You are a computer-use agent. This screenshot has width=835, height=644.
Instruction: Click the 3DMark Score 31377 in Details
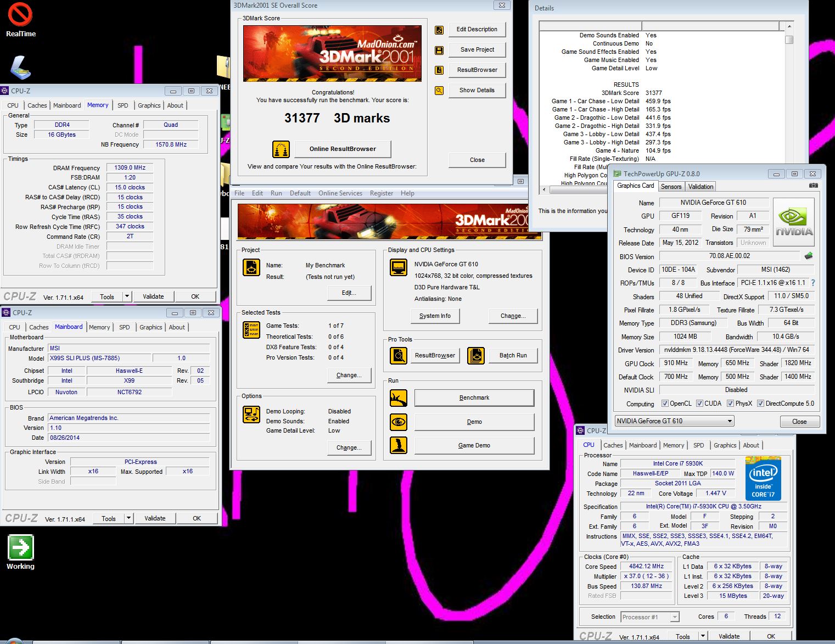point(654,93)
